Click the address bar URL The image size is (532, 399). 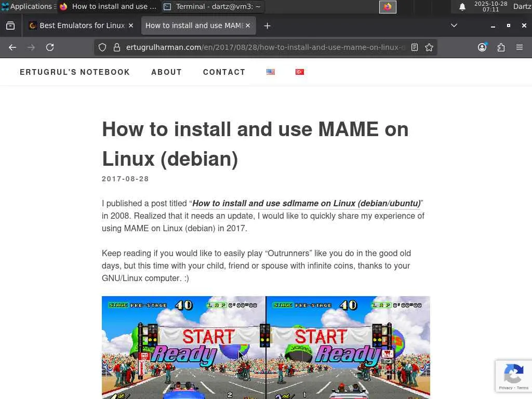[x=264, y=47]
